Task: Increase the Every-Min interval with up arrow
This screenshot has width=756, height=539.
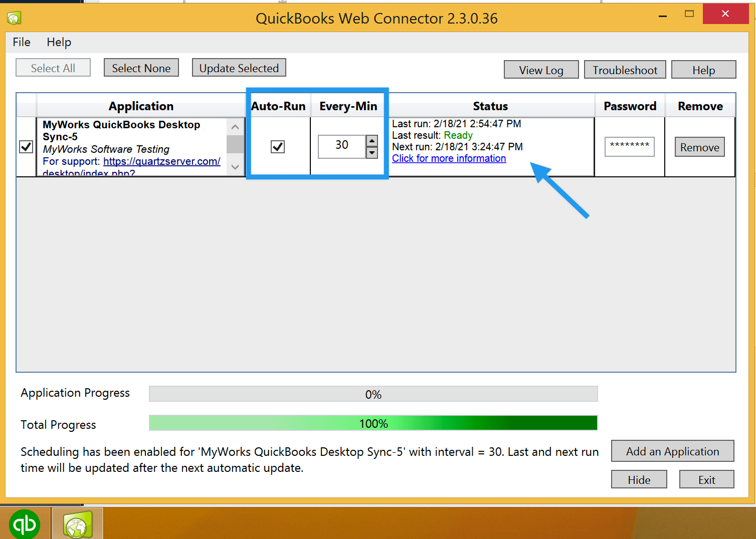Action: tap(372, 141)
